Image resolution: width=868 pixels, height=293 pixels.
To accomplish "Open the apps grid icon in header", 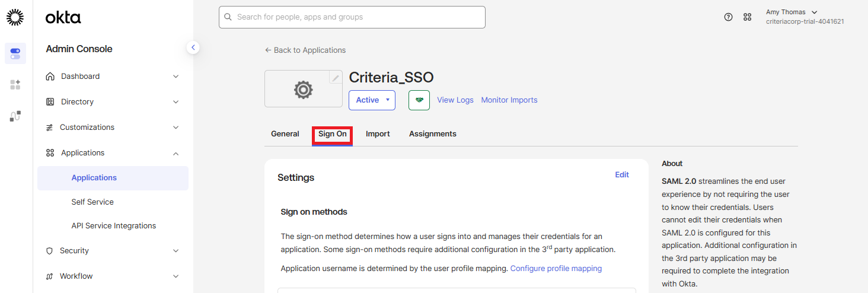I will tap(748, 17).
